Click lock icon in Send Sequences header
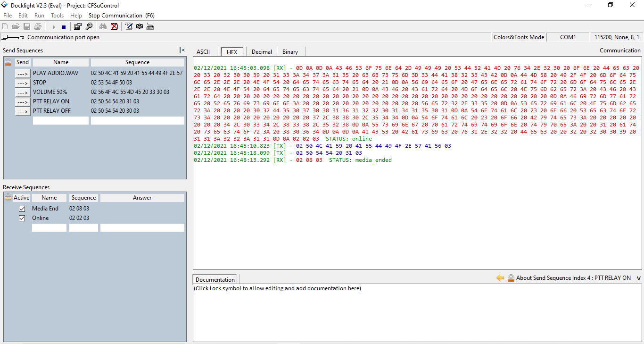 pyautogui.click(x=8, y=62)
